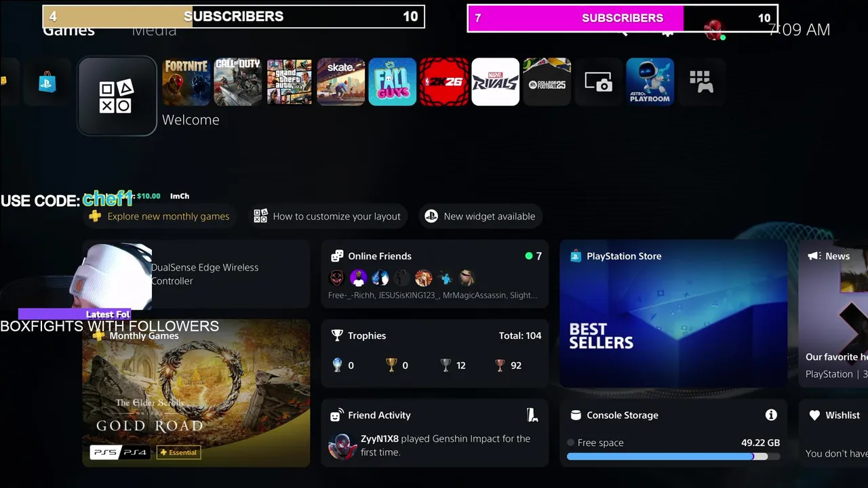Click the PS5 console icon in Friend Activity
The image size is (868, 488).
[x=532, y=415]
